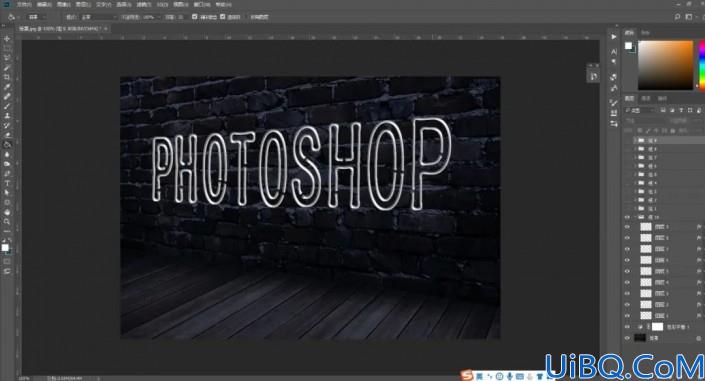Image resolution: width=705 pixels, height=381 pixels.
Task: Hide the expanded group via eye icon
Action: (627, 217)
